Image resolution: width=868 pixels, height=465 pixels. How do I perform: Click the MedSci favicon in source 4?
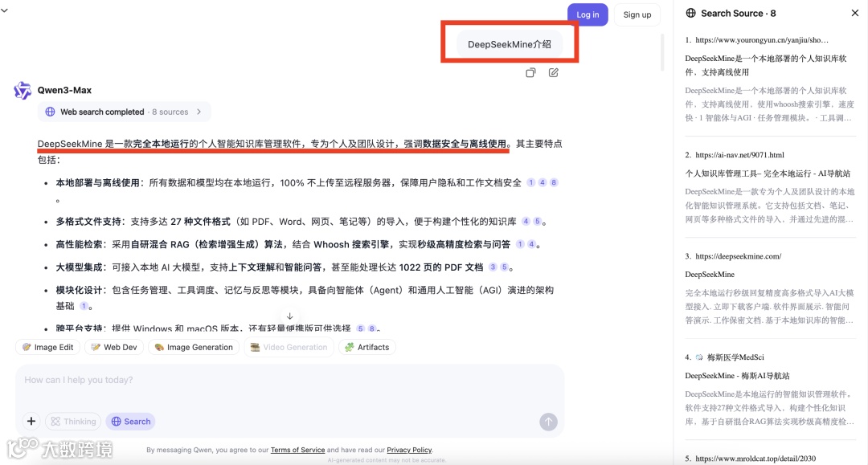[x=699, y=357]
